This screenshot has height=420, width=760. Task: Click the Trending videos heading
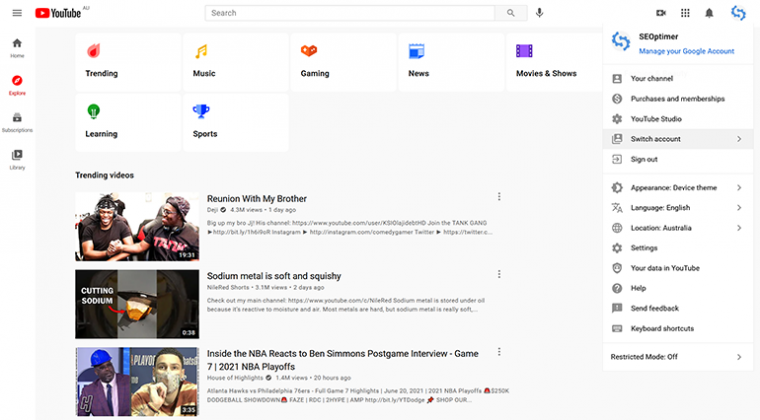pos(105,175)
